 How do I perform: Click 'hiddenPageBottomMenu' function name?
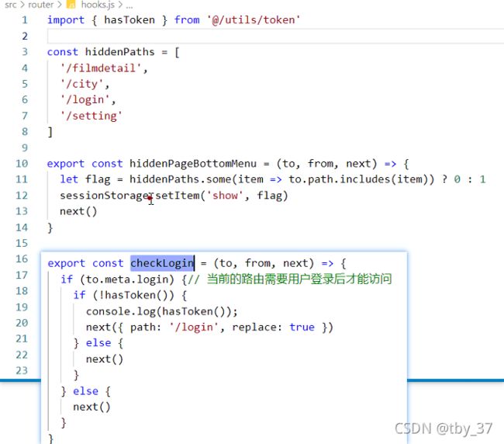193,164
